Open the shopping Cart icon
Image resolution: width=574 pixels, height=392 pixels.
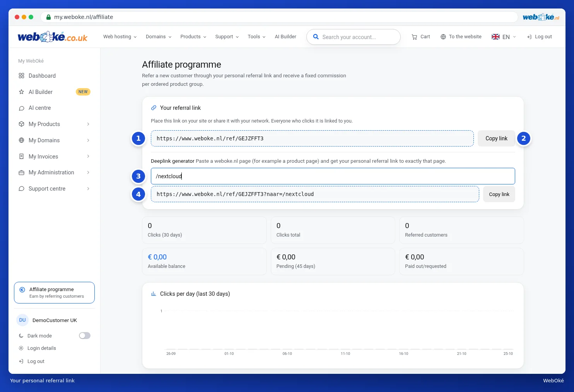click(x=414, y=37)
